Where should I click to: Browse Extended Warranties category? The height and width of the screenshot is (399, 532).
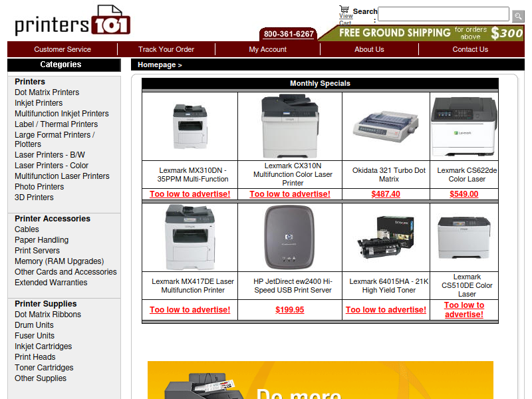(x=51, y=282)
